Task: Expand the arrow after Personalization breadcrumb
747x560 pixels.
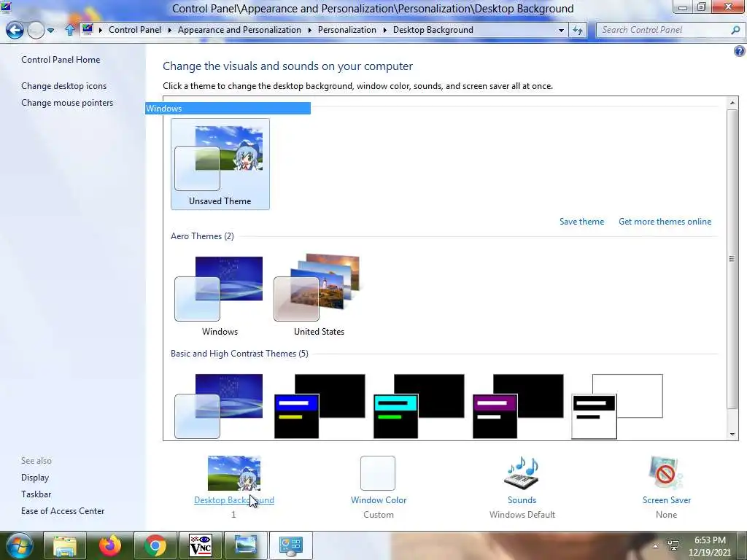Action: click(x=385, y=30)
